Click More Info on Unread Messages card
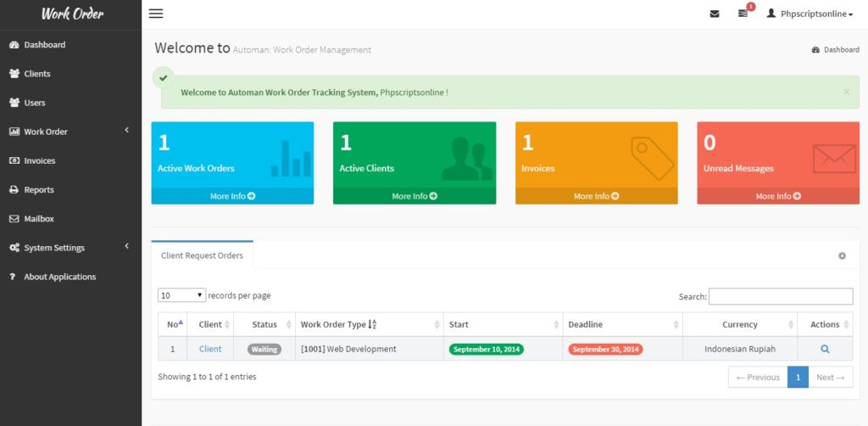Image resolution: width=868 pixels, height=426 pixels. point(777,196)
